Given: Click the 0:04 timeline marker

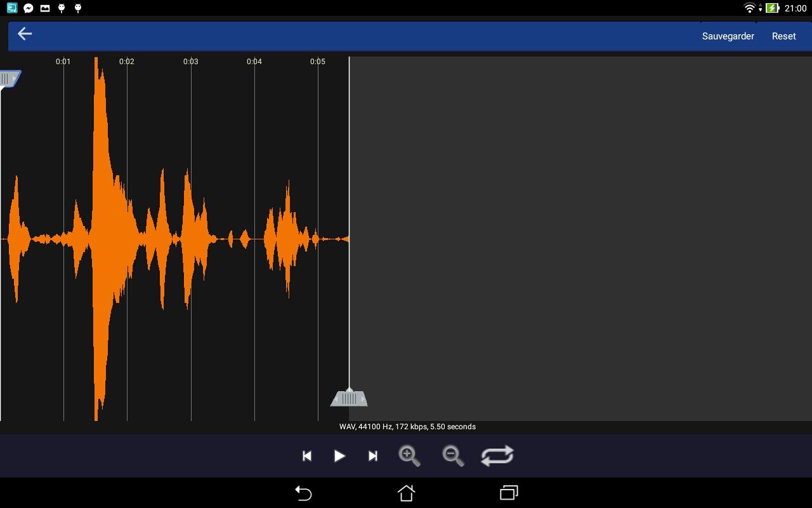Looking at the screenshot, I should point(254,62).
